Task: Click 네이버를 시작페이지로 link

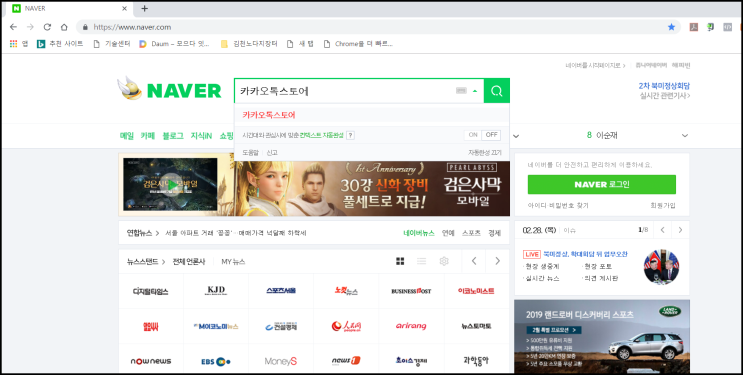Action: pos(595,65)
